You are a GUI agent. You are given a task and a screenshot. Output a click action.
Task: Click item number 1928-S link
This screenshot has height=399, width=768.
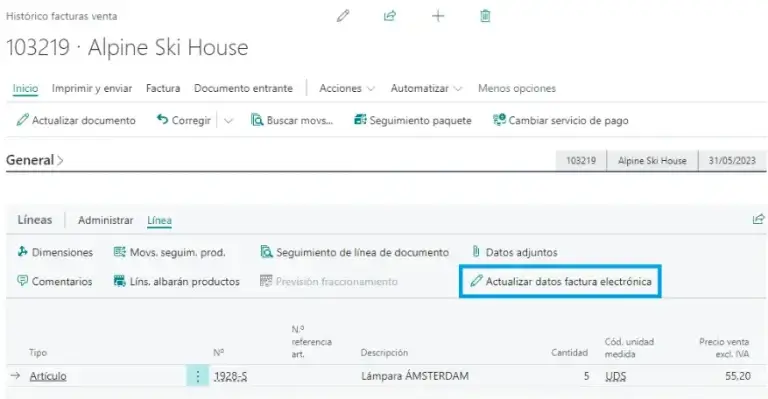click(x=230, y=376)
